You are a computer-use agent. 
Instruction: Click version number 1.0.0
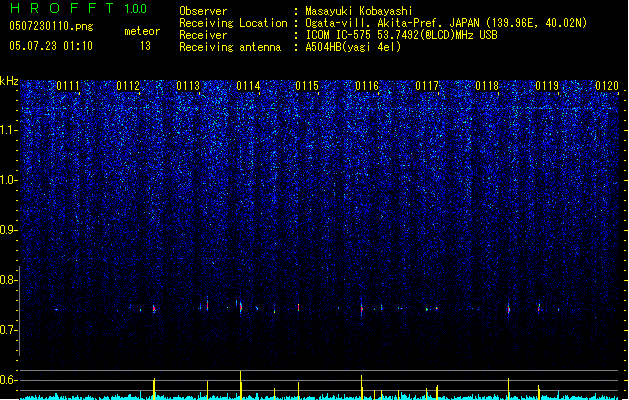[135, 8]
